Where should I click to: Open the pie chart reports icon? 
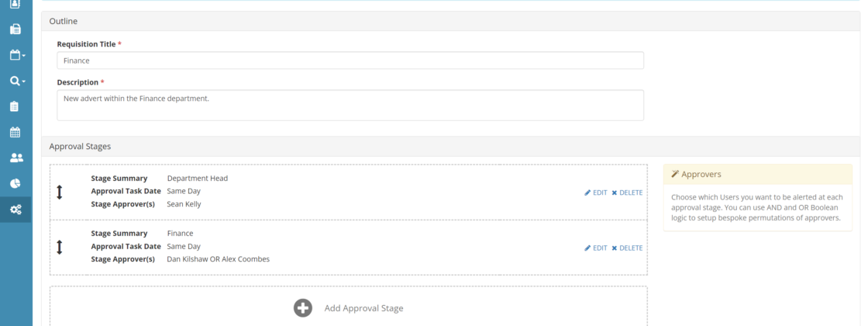tap(15, 184)
